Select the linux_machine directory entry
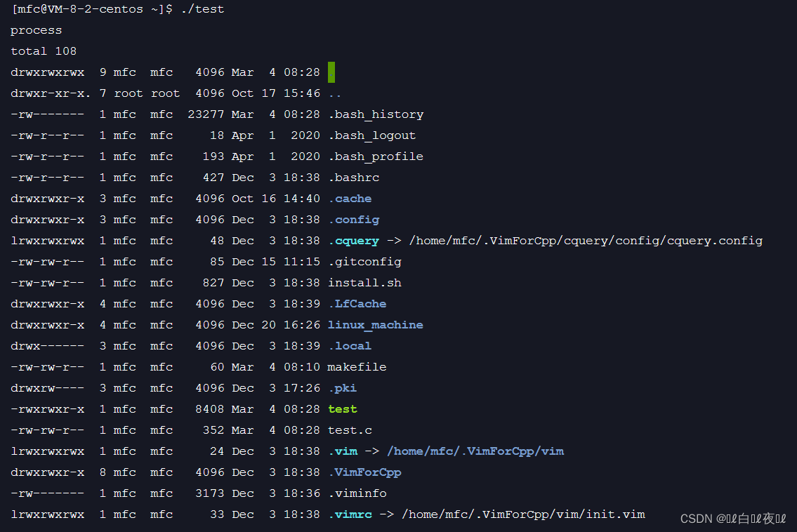This screenshot has height=532, width=797. coord(375,324)
